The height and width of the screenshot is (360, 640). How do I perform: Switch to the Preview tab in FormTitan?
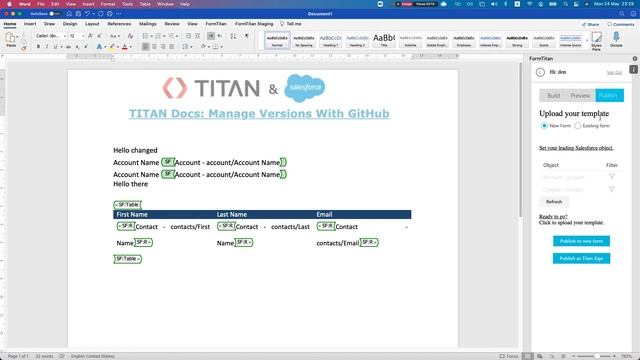tap(580, 96)
